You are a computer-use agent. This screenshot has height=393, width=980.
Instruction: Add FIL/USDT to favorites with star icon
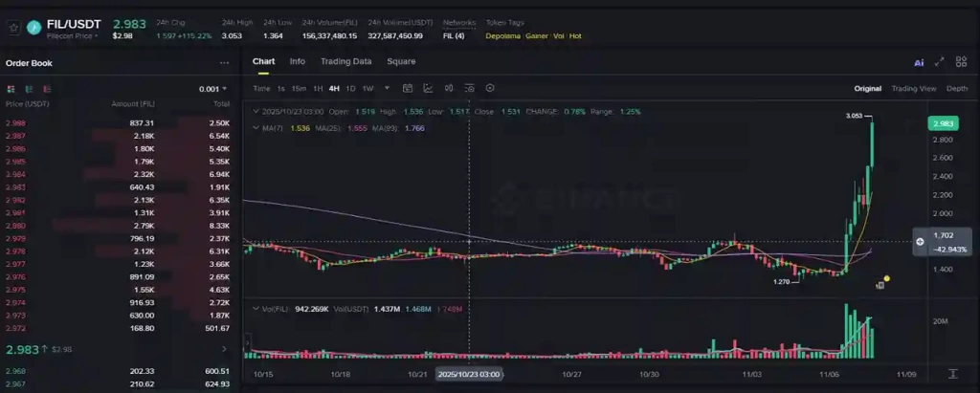13,27
